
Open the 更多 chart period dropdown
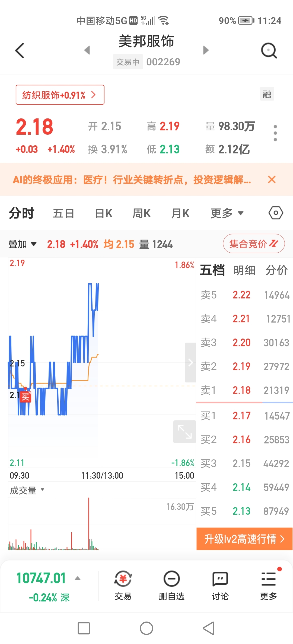coord(227,213)
